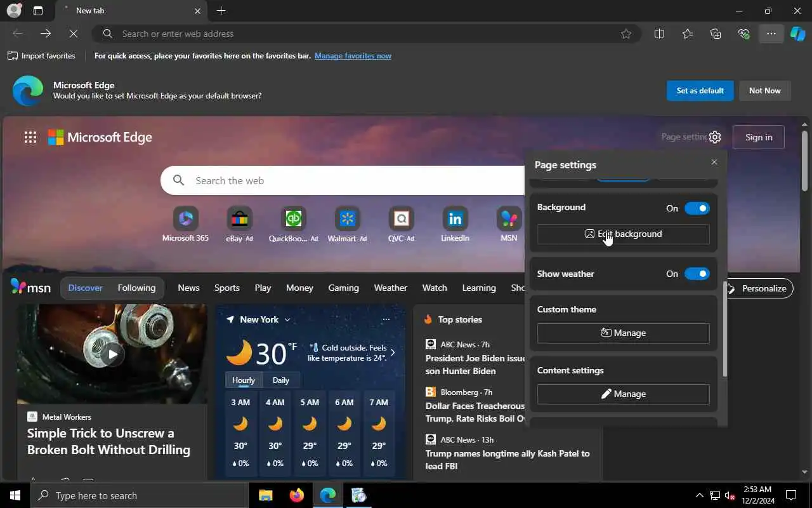The image size is (812, 508).
Task: Open File Explorer from taskbar
Action: point(265,495)
